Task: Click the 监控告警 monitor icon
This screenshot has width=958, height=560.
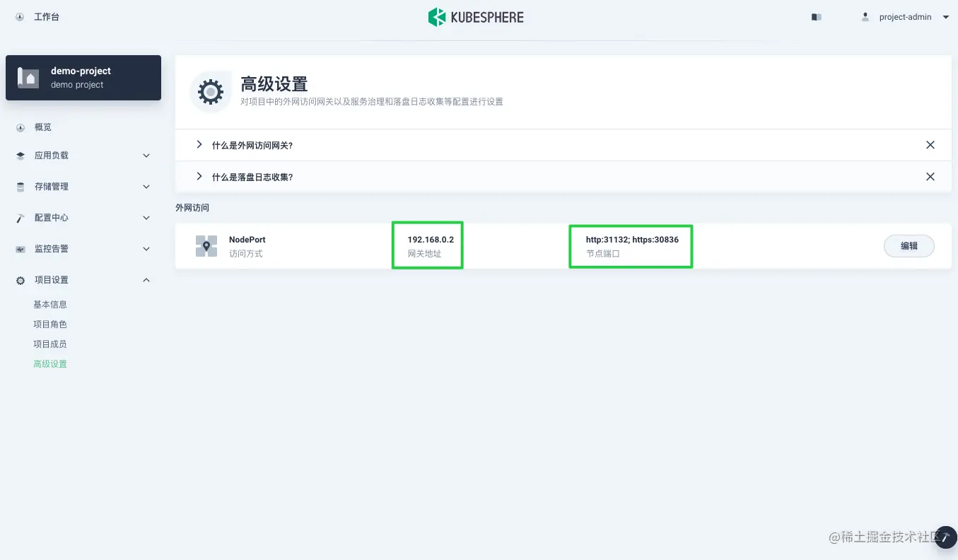Action: click(21, 249)
